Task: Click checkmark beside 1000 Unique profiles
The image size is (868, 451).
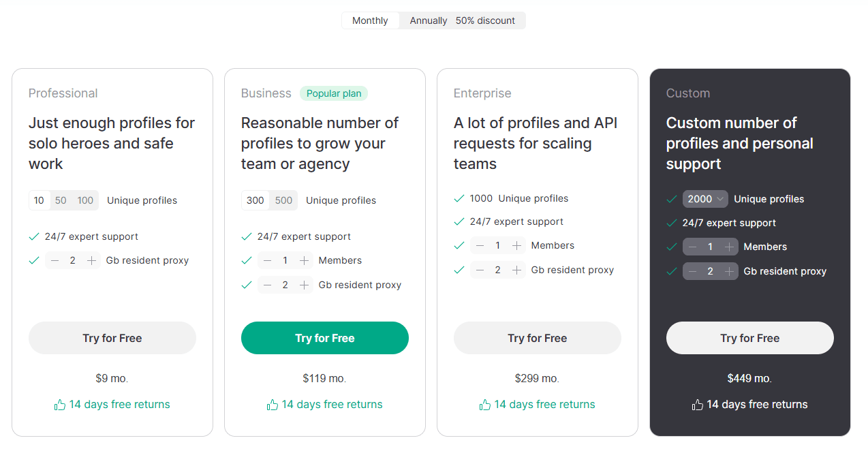Action: tap(459, 198)
